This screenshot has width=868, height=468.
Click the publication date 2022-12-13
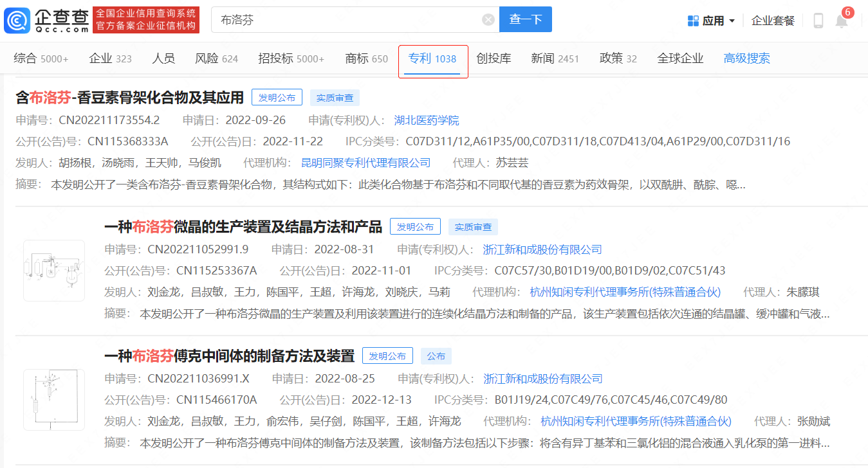382,400
